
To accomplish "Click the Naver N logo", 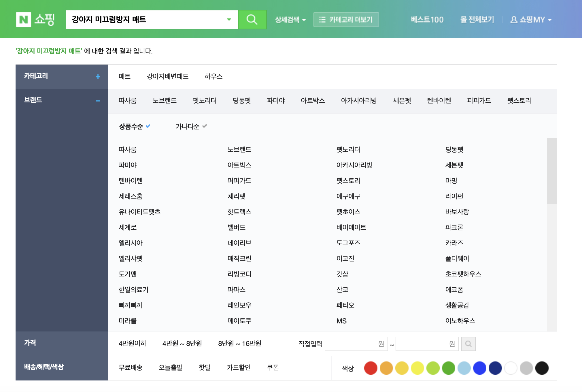I will 23,20.
